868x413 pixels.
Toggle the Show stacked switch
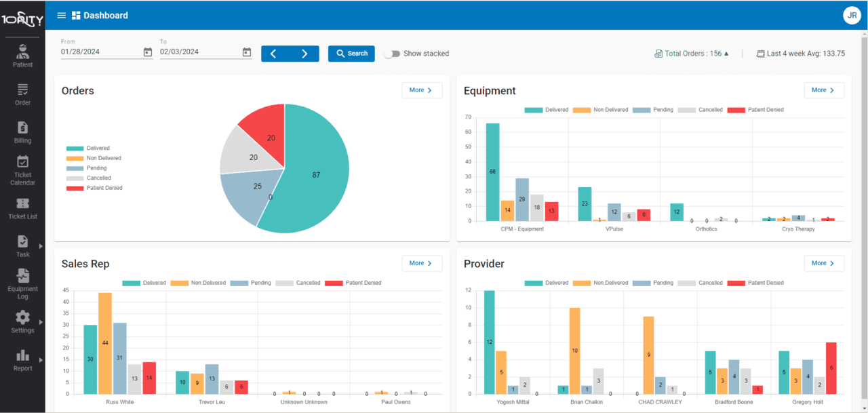click(x=391, y=54)
